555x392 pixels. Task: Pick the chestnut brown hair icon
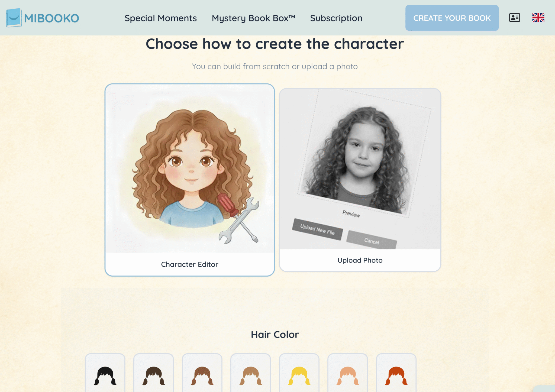point(202,375)
